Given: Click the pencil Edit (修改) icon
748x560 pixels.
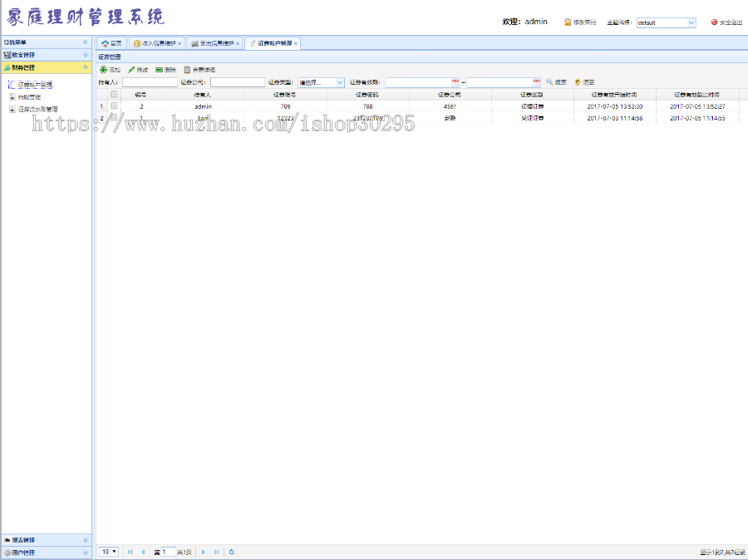Looking at the screenshot, I should pyautogui.click(x=131, y=70).
